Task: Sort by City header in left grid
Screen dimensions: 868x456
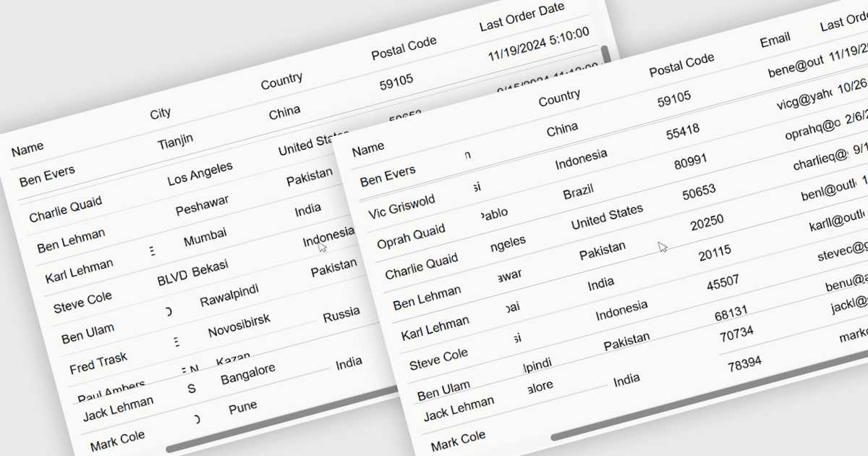Action: pos(161,113)
